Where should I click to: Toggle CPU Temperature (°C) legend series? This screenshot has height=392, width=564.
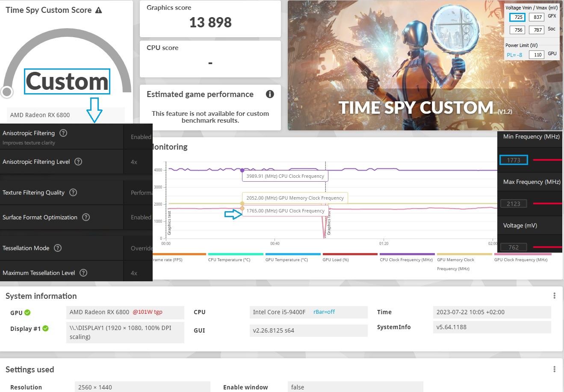tap(235, 257)
